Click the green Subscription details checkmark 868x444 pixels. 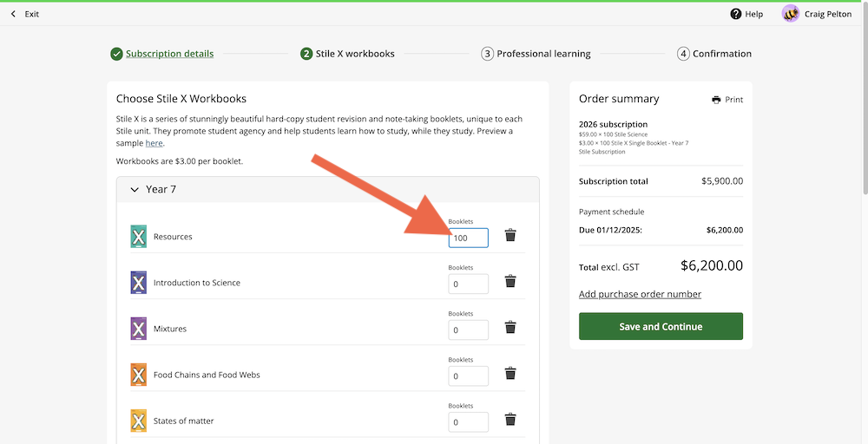point(116,54)
